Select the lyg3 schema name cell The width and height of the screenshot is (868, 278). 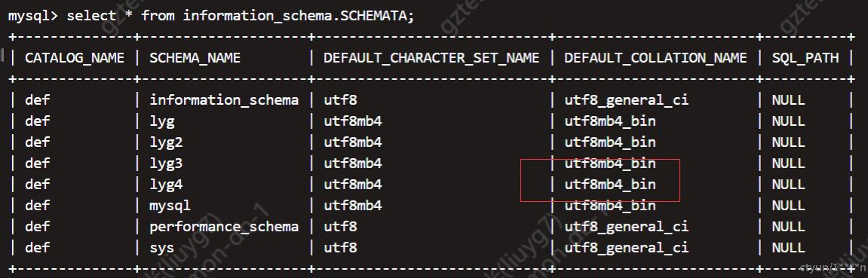[166, 163]
